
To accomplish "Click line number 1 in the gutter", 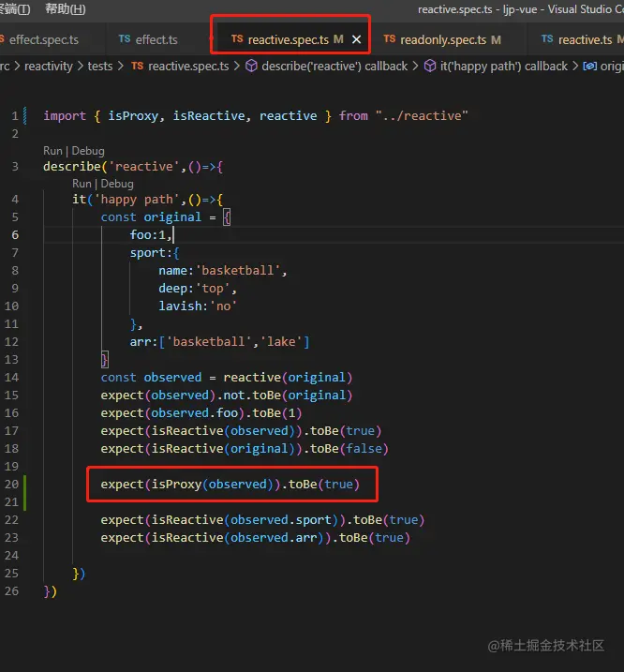I will [x=15, y=115].
